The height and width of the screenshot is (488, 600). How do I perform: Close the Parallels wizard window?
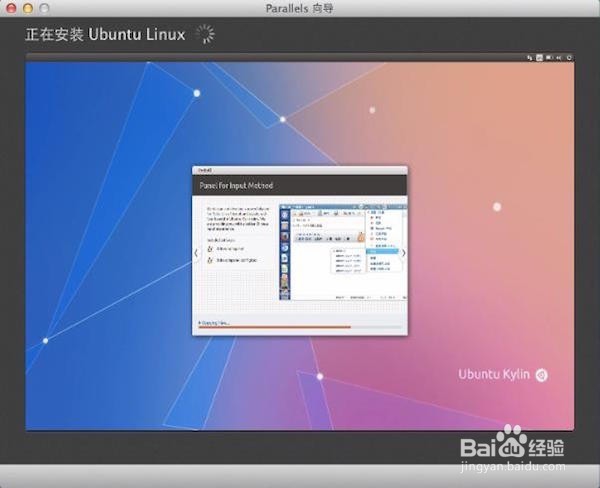[11, 8]
